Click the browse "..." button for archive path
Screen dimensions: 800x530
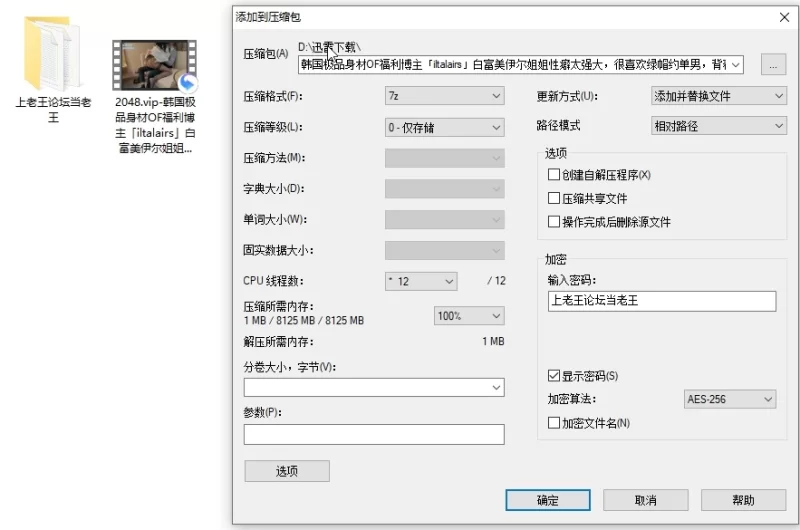pos(773,65)
